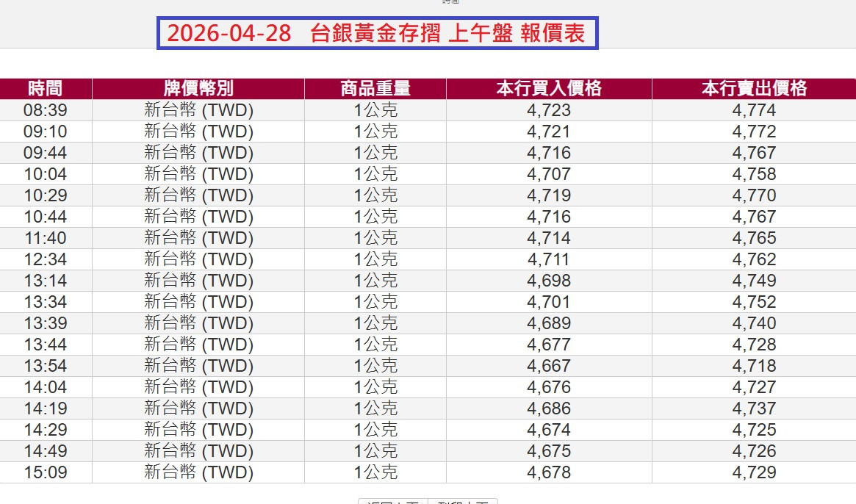The image size is (856, 504).
Task: Select the 14:04 time cell
Action: (x=46, y=387)
